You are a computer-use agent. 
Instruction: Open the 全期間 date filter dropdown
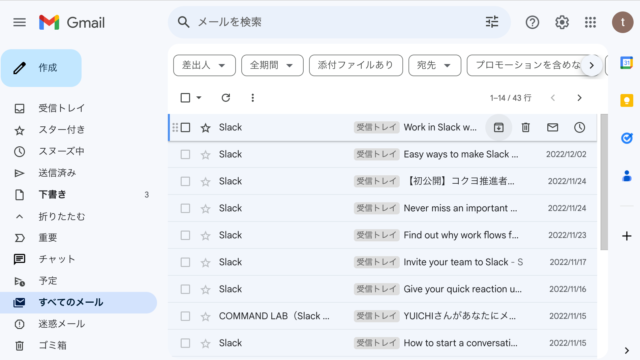[x=272, y=65]
